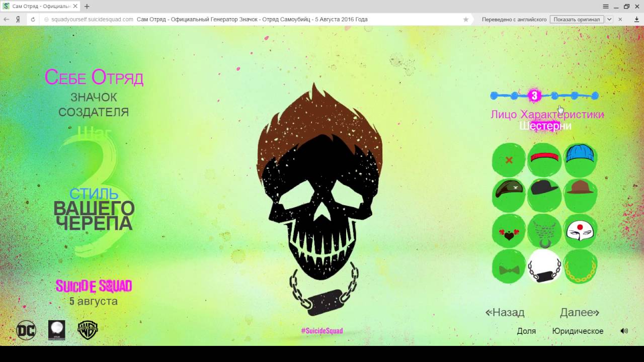Viewport: 644px width, 362px height.
Task: Pick the gold chain necklace accessory
Action: tap(580, 266)
